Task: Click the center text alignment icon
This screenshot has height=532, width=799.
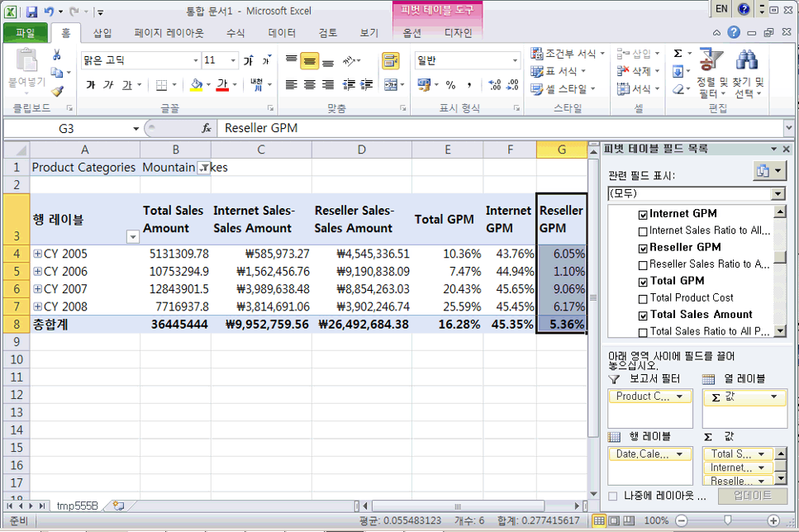Action: (309, 84)
